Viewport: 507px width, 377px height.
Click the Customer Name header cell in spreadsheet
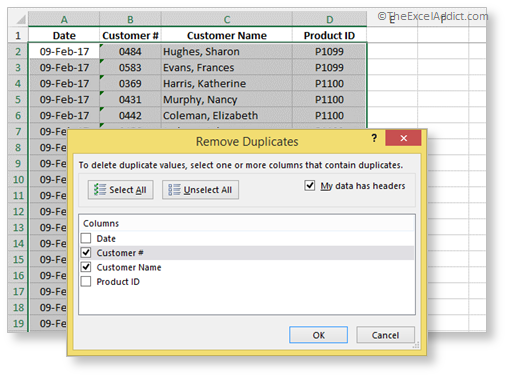coord(227,35)
